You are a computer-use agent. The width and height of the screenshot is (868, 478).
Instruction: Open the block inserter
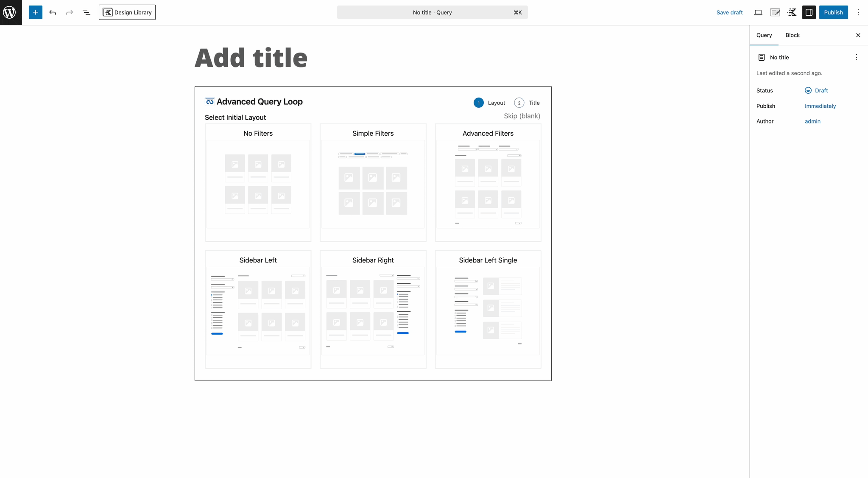[36, 12]
